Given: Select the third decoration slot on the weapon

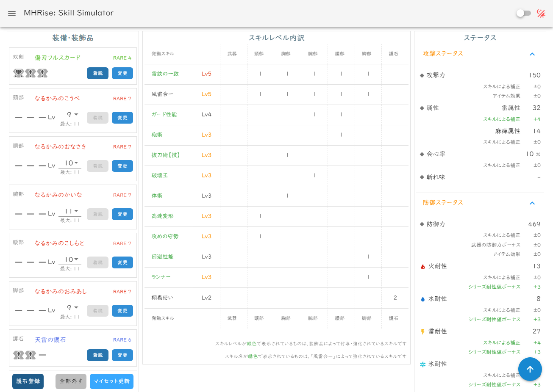Looking at the screenshot, I should pos(42,73).
